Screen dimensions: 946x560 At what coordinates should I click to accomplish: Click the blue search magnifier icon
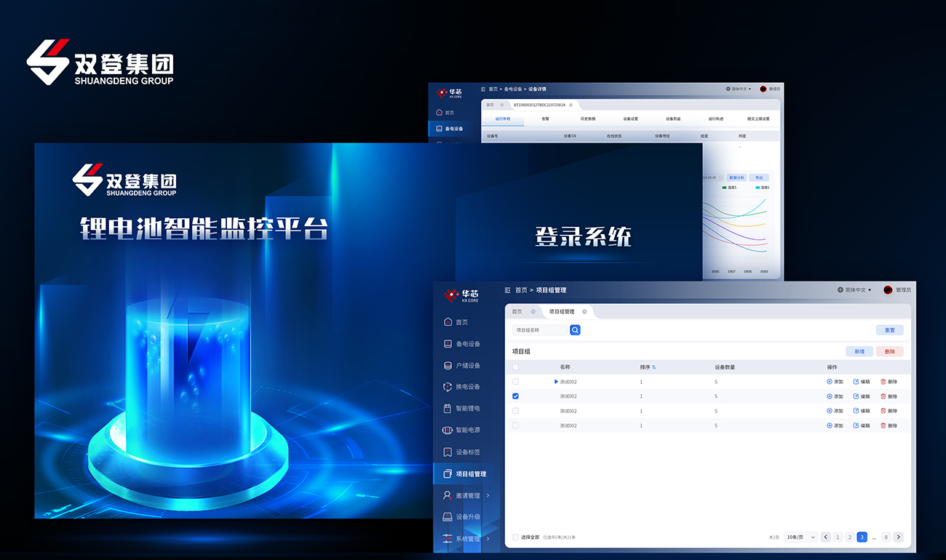pyautogui.click(x=575, y=330)
